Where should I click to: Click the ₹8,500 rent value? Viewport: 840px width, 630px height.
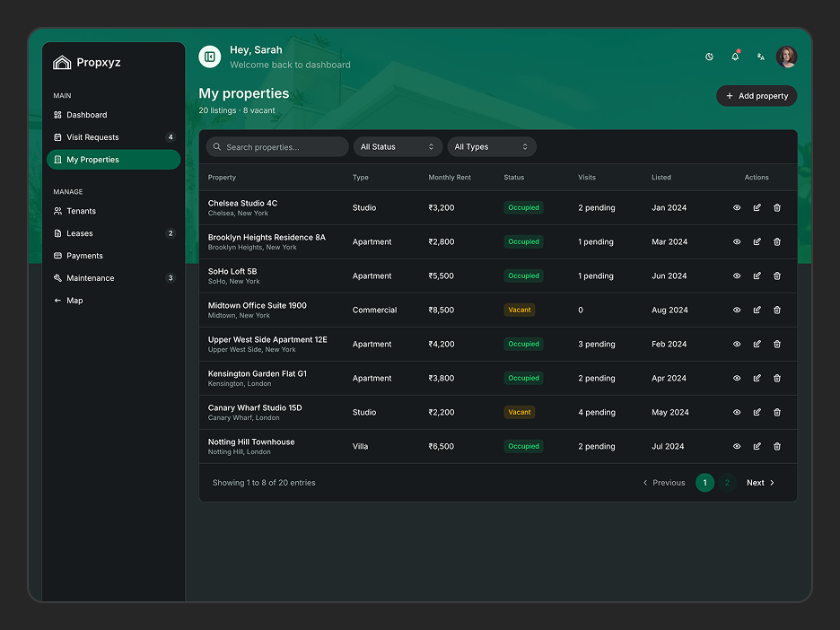pos(441,311)
